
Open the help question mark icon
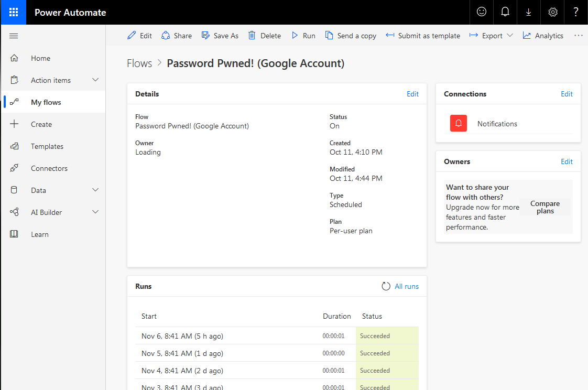(575, 12)
